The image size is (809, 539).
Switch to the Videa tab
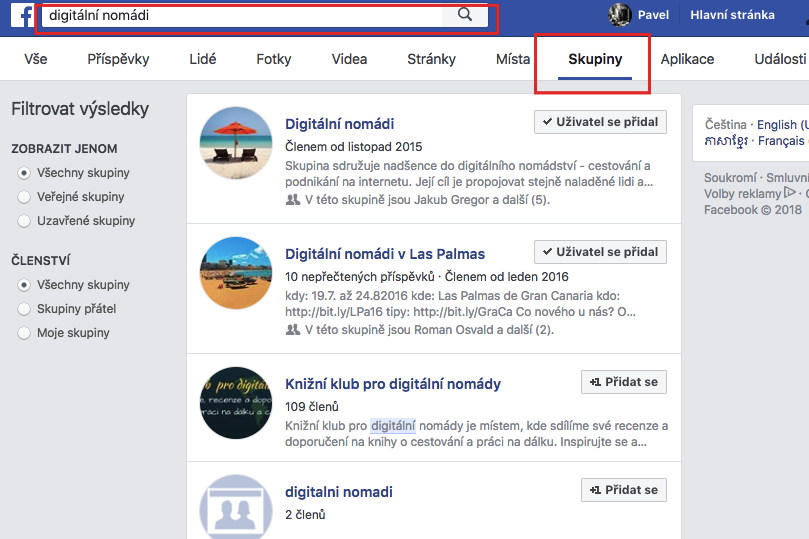[349, 59]
